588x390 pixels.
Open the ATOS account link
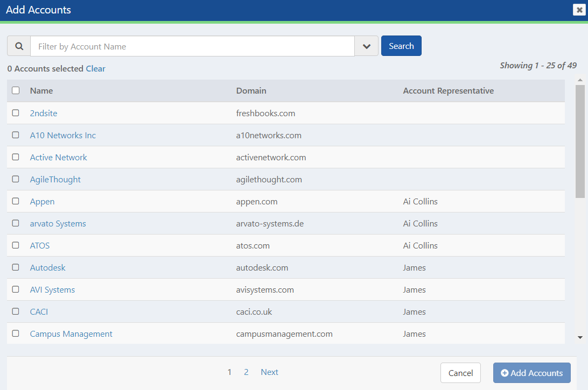(x=40, y=246)
